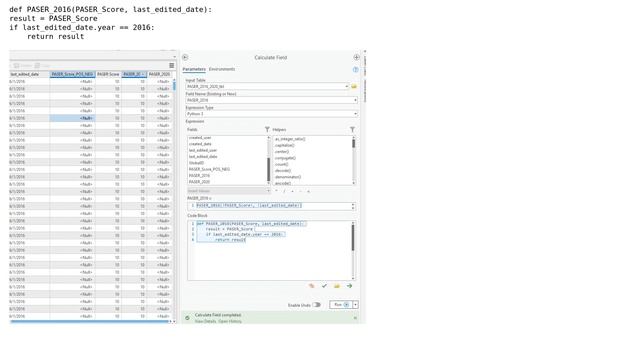Click inside the Code Block editor
The image size is (640, 360).
coord(270,250)
